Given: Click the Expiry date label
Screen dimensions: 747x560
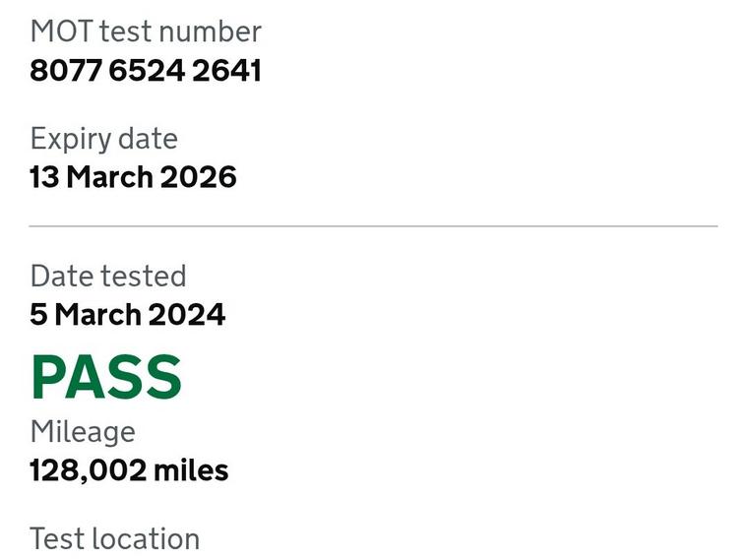Looking at the screenshot, I should (x=103, y=139).
